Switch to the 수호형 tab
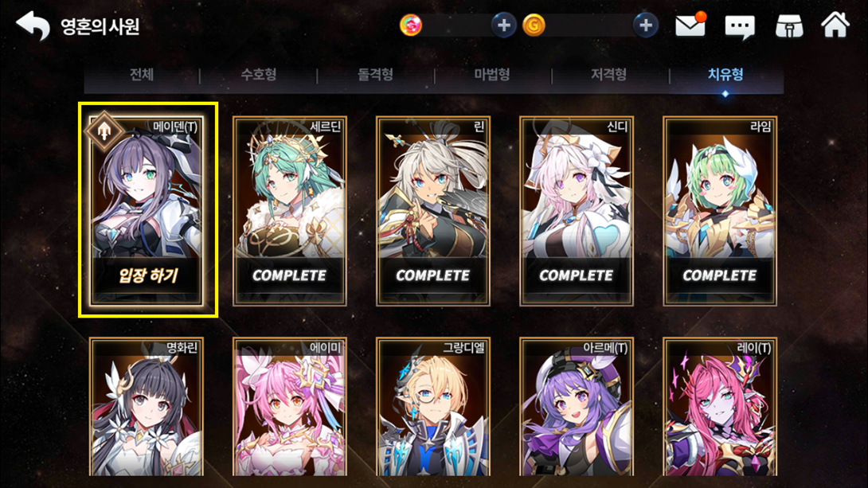This screenshot has height=488, width=868. (x=259, y=75)
